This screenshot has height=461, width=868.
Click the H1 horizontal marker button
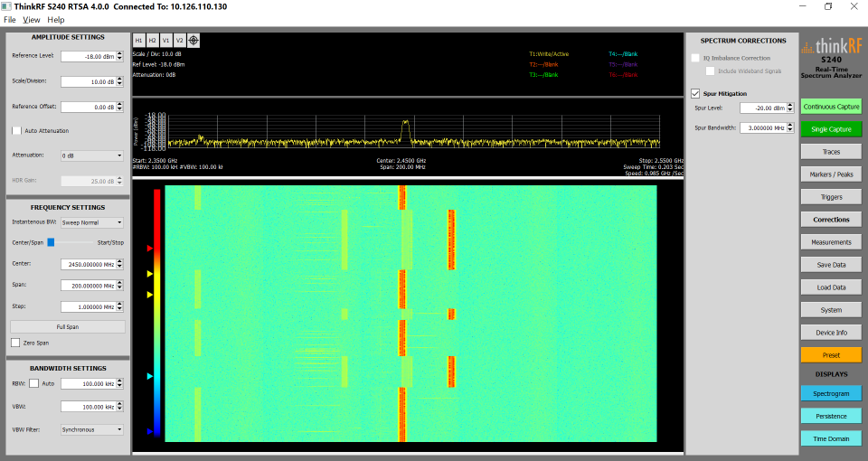point(138,41)
